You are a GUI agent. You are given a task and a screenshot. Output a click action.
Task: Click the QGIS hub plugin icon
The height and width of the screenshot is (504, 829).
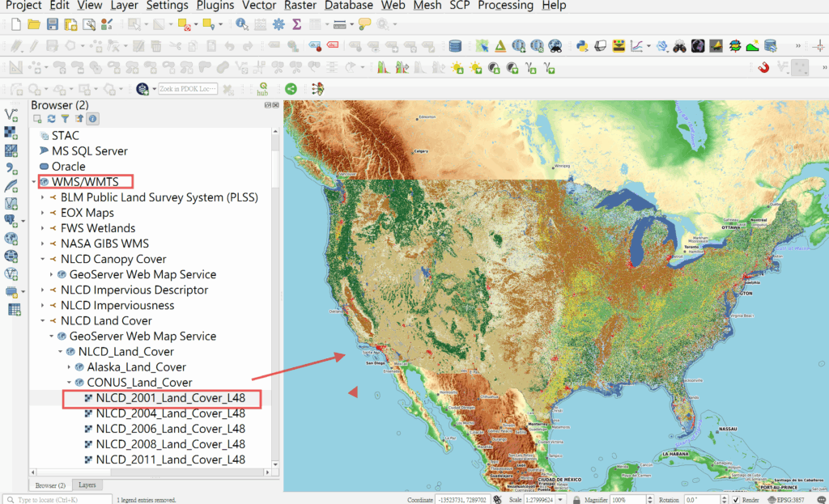click(262, 89)
